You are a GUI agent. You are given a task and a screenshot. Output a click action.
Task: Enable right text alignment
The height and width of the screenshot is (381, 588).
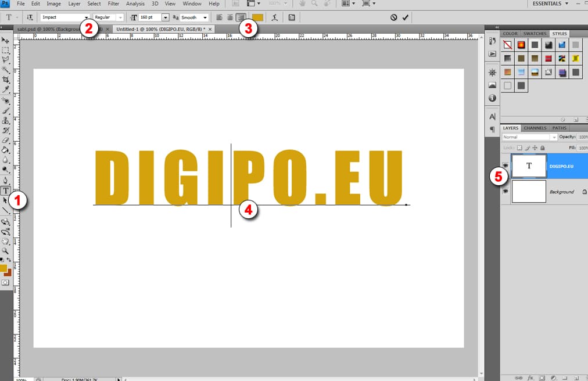click(240, 17)
